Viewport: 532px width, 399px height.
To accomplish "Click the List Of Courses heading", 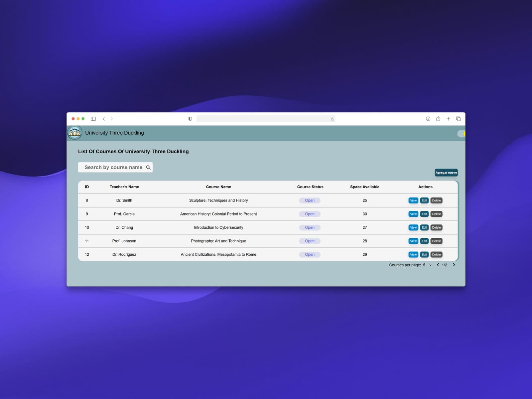I will tap(133, 151).
